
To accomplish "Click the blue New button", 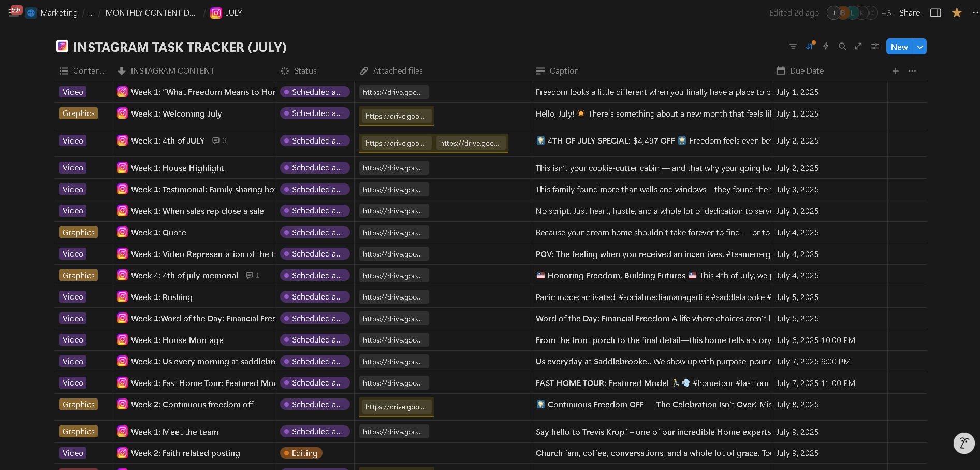I will click(x=899, y=47).
